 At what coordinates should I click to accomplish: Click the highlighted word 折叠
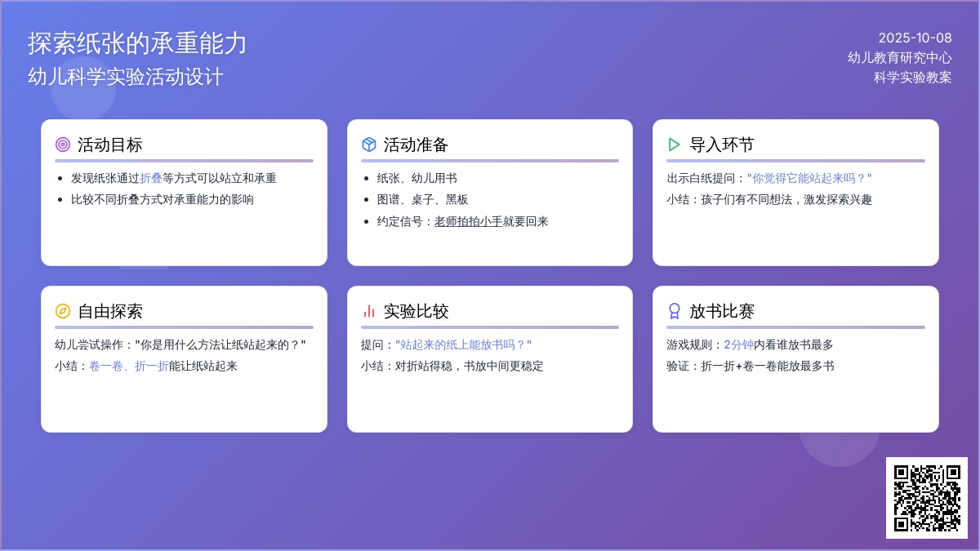point(151,178)
